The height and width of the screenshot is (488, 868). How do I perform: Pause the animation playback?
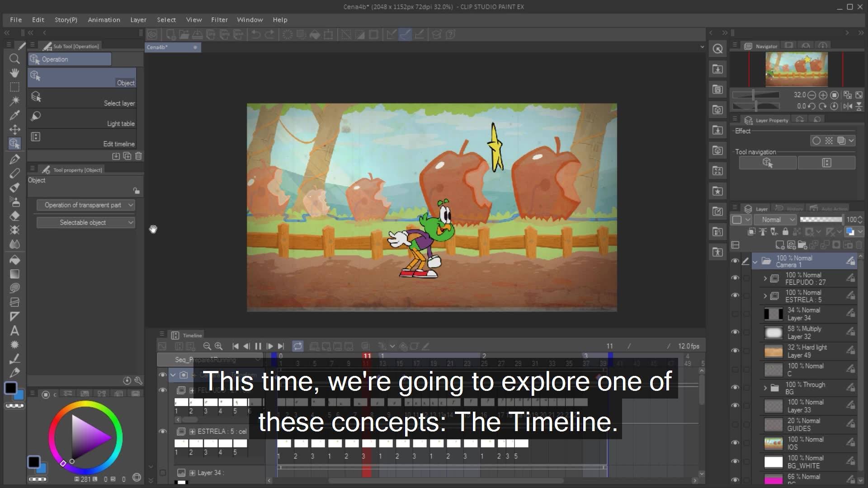[x=258, y=346]
